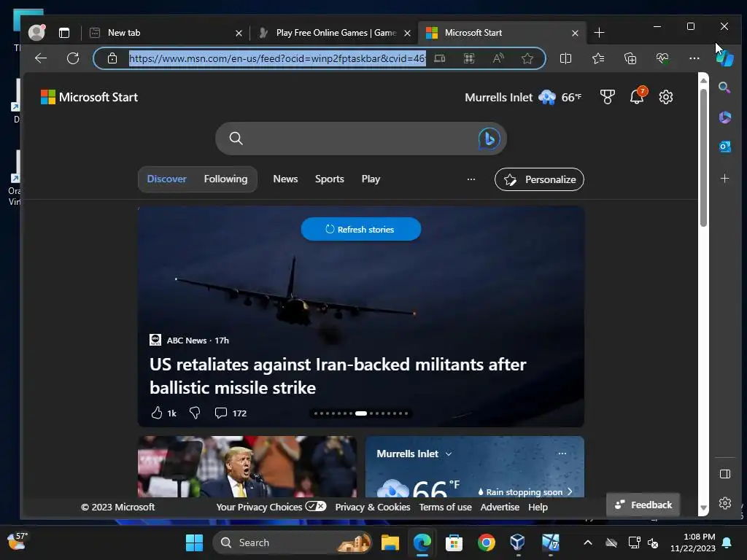Open the Help footer link
The image size is (747, 560).
coord(538,507)
